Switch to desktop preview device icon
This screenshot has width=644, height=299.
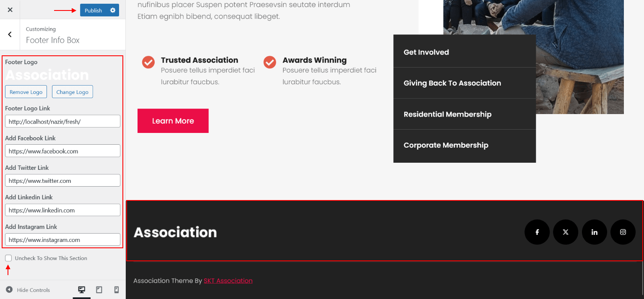[82, 290]
